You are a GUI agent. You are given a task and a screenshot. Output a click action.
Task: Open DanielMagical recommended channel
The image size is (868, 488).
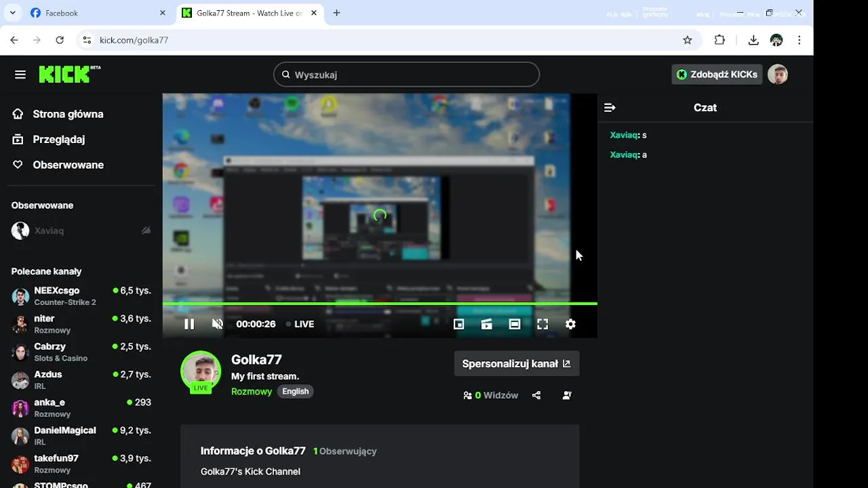(x=81, y=436)
